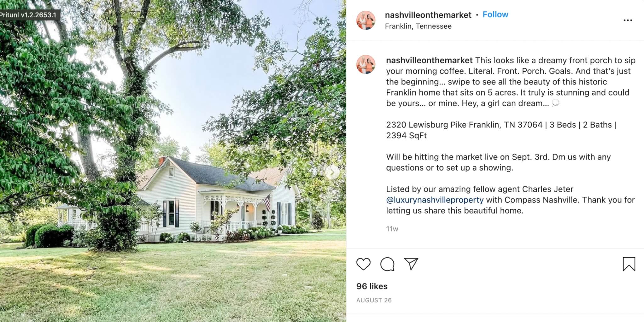View the 96 likes list
Screen dimensions: 644x322
point(372,286)
